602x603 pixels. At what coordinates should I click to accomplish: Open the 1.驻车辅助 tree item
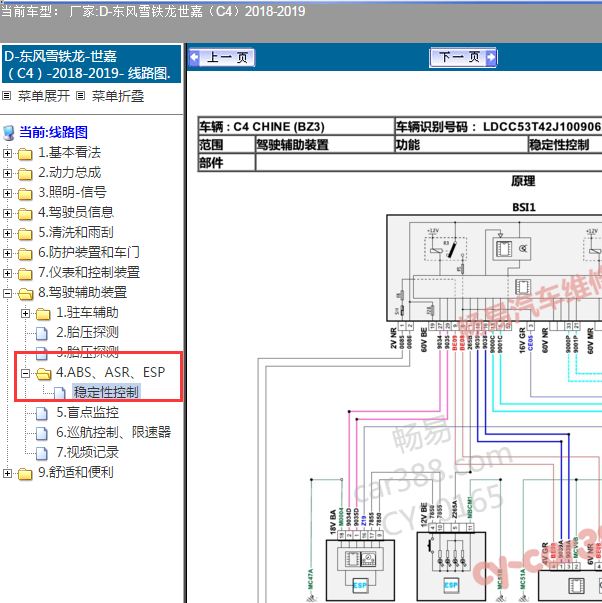click(87, 312)
